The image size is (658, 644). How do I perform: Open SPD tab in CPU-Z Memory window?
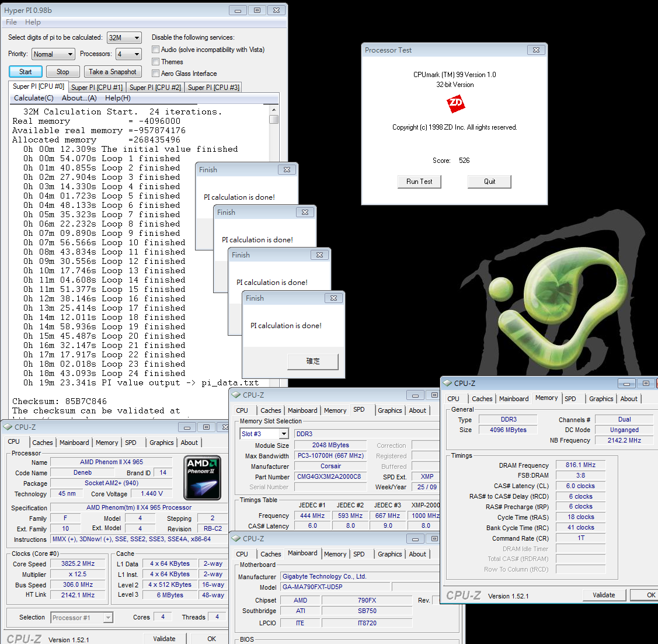570,399
